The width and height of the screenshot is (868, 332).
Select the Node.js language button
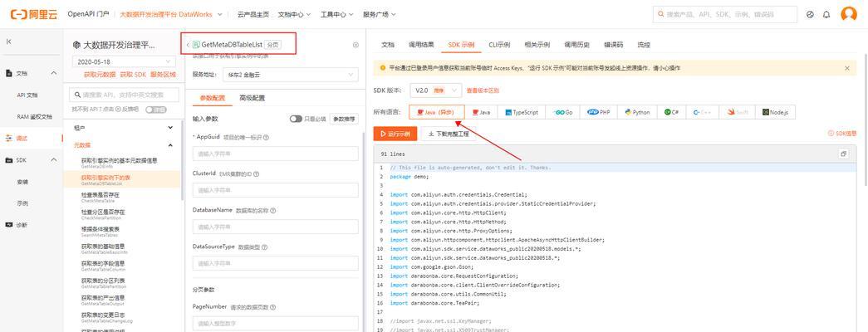click(776, 112)
